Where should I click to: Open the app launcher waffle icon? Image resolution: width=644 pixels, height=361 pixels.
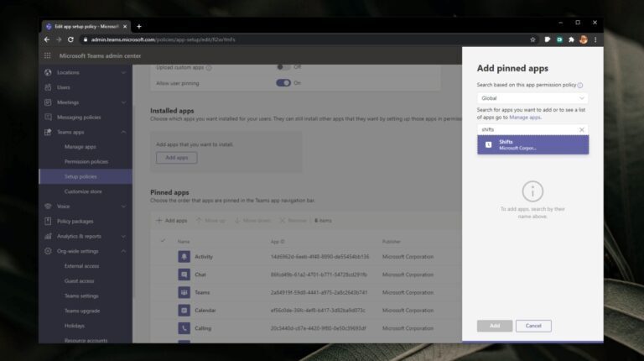(48, 55)
